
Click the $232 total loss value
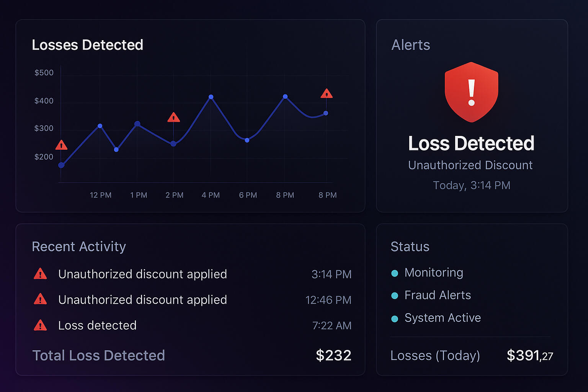333,356
